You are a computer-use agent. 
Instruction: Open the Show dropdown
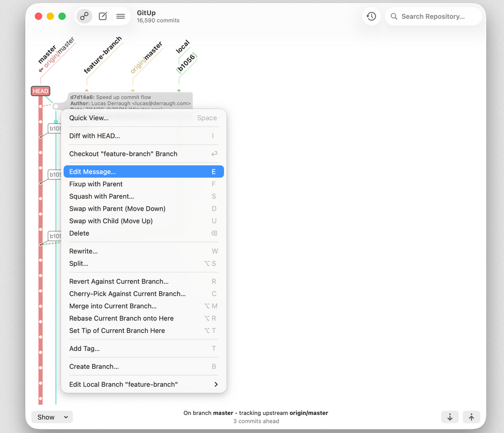point(52,417)
